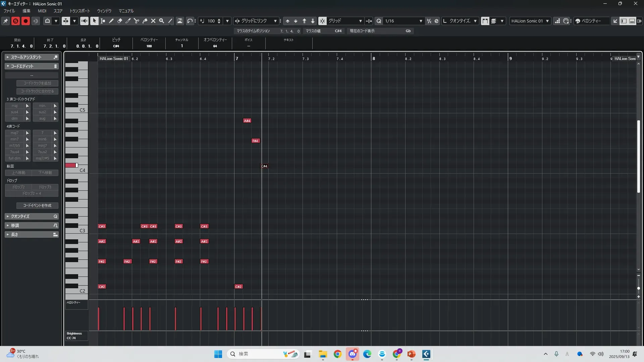
Task: Click the コードトラックを追加 button
Action: click(37, 83)
